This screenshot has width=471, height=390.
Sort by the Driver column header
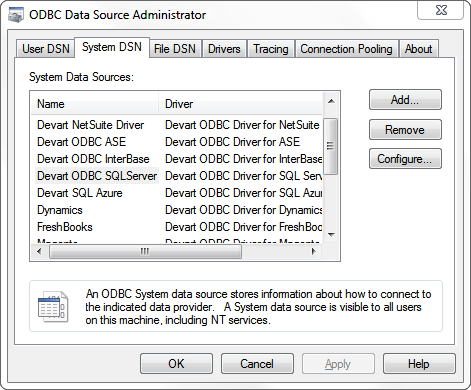(x=240, y=104)
